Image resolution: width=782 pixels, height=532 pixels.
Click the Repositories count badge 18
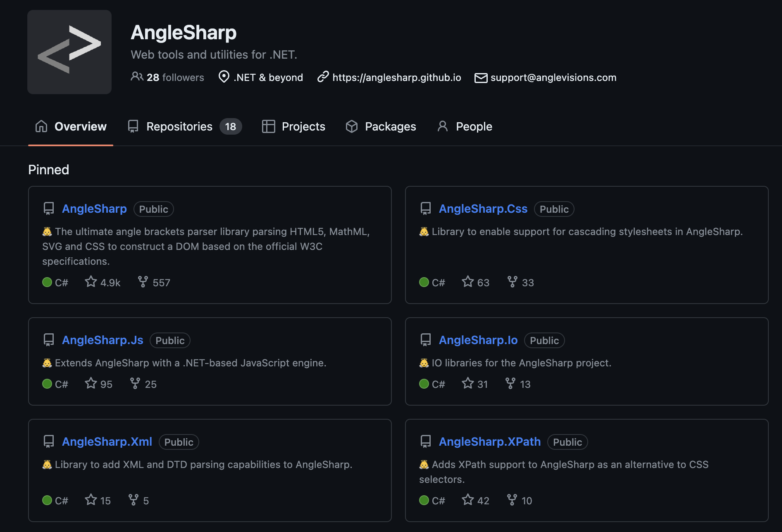pos(231,126)
